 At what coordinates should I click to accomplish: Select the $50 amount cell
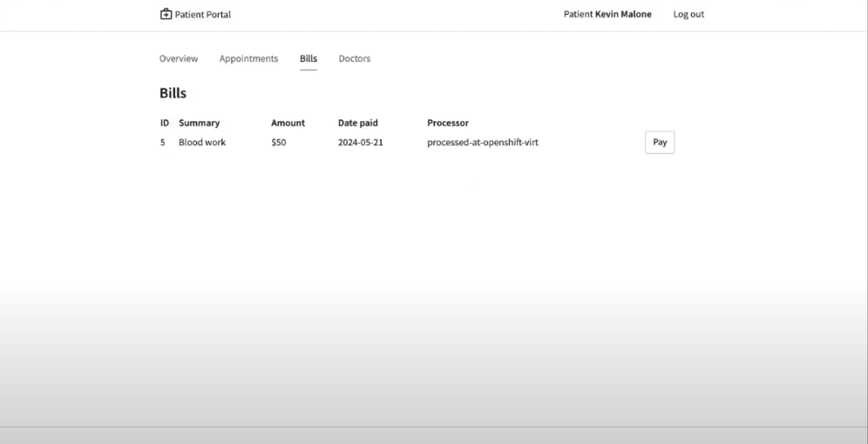[x=279, y=142]
